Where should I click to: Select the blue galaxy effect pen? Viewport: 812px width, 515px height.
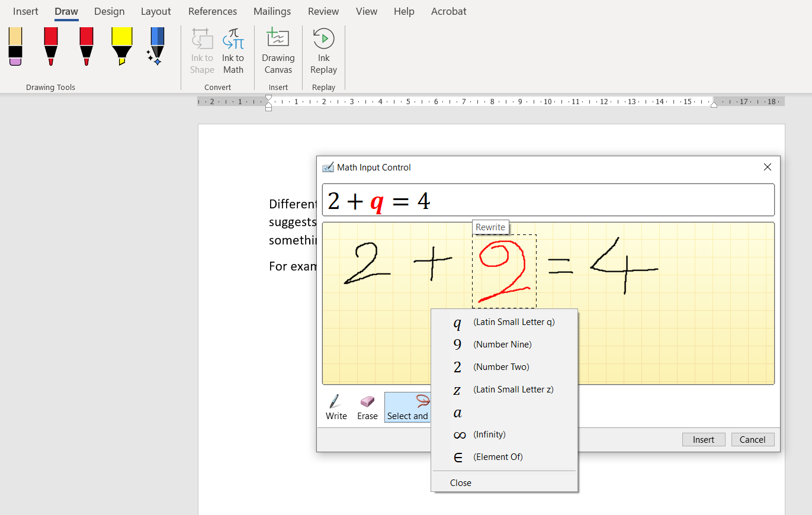[x=155, y=46]
